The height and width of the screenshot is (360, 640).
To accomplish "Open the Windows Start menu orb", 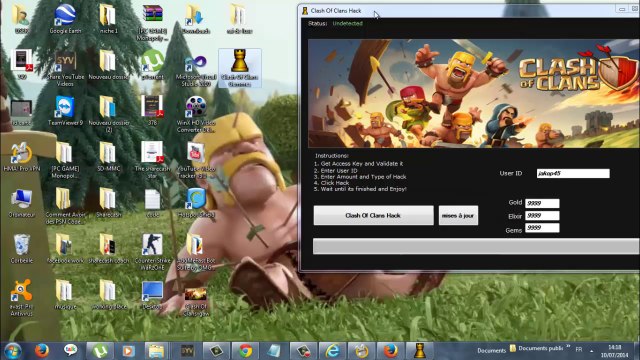I will tap(13, 351).
